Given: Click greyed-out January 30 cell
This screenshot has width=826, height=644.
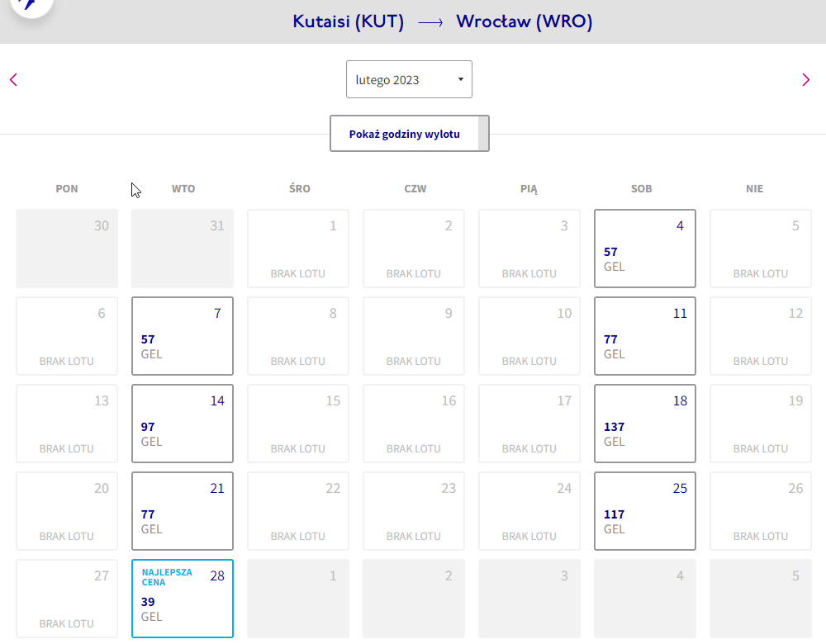Looking at the screenshot, I should point(67,249).
